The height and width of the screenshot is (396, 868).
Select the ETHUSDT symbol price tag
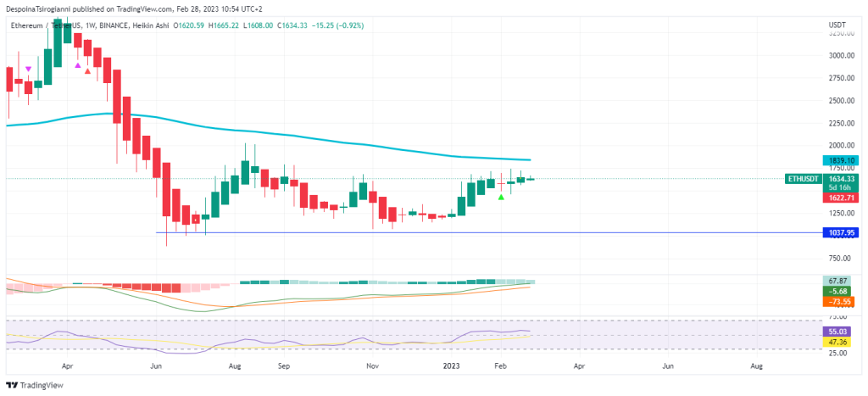coord(802,179)
